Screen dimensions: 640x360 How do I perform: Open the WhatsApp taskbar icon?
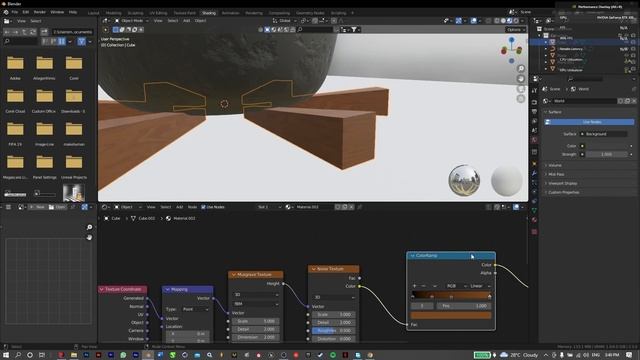pyautogui.click(x=123, y=355)
